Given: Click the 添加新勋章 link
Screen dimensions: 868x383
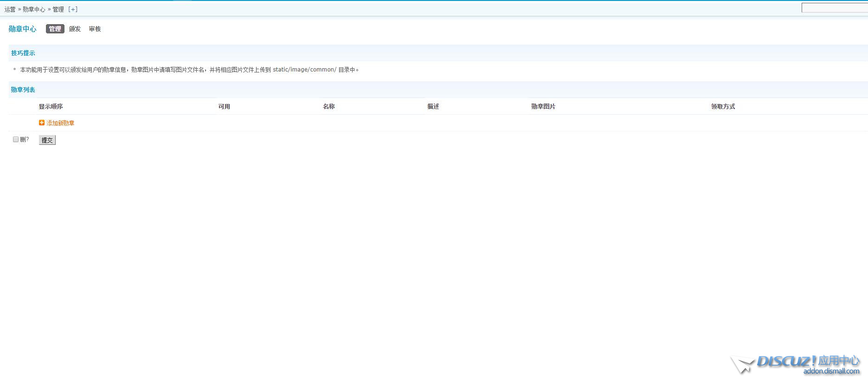Looking at the screenshot, I should tap(60, 123).
